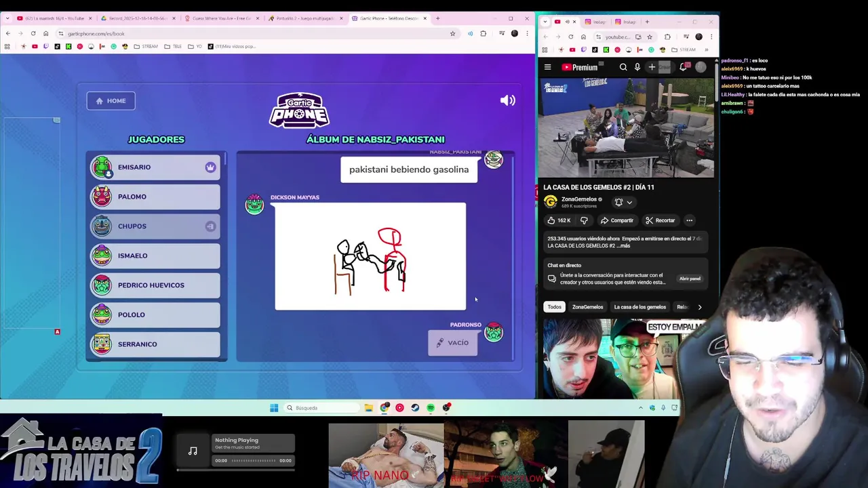Open the tab search dropdown in right browser

tap(545, 22)
